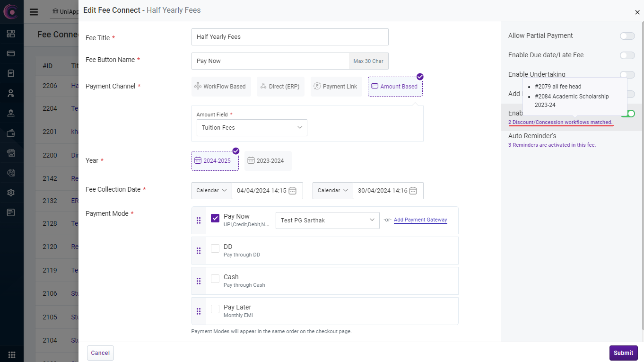Open the Test PG Sarthak gateway dropdown
Screen dimensions: 644x362
pos(327,221)
